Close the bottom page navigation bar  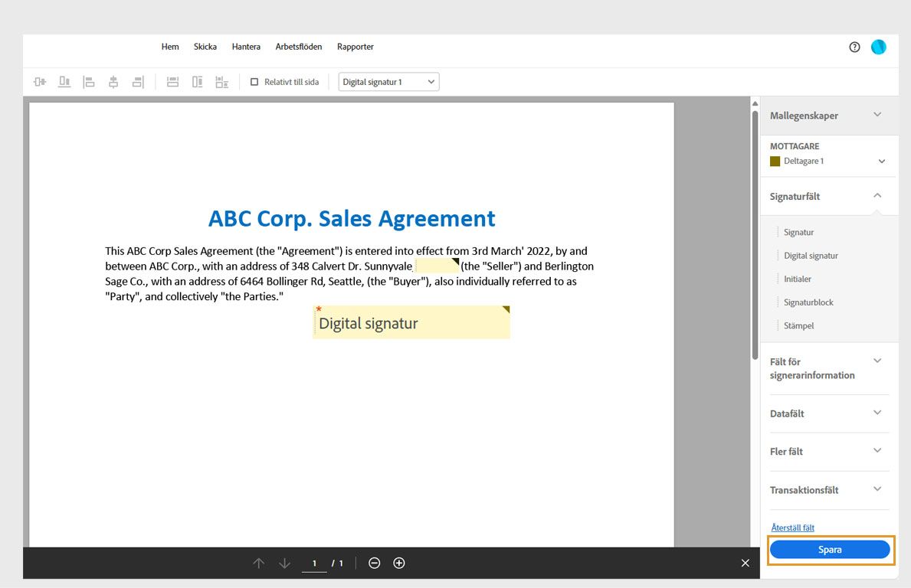(x=746, y=563)
